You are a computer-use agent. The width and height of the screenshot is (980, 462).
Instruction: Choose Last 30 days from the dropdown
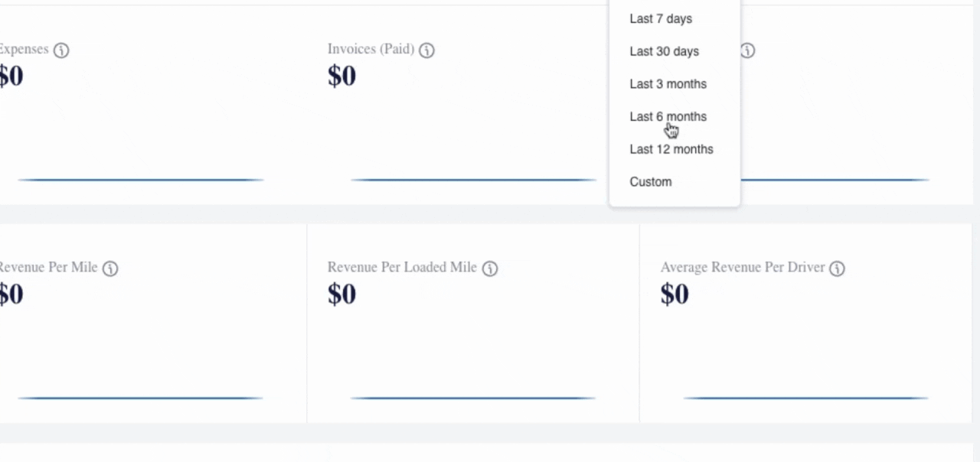pyautogui.click(x=664, y=51)
